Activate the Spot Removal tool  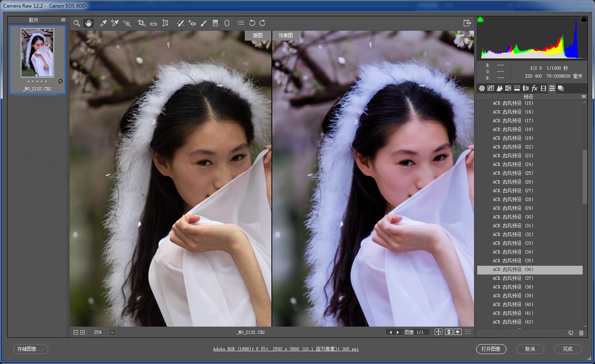[180, 23]
